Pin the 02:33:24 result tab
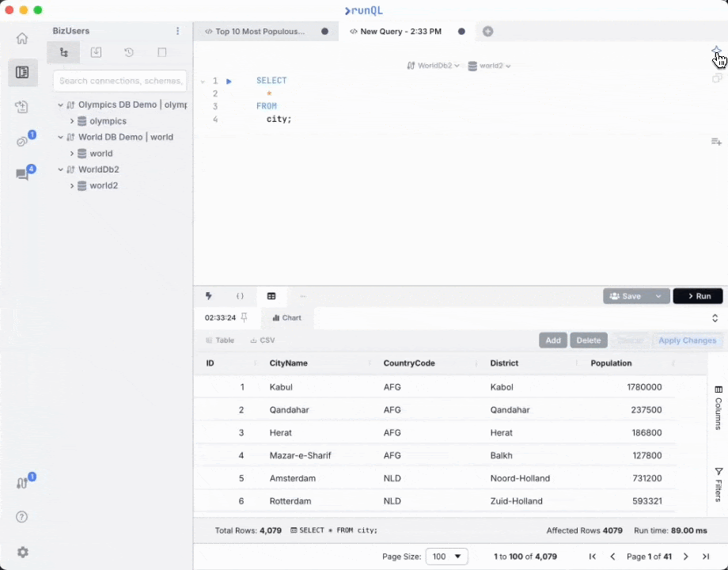 pos(245,317)
